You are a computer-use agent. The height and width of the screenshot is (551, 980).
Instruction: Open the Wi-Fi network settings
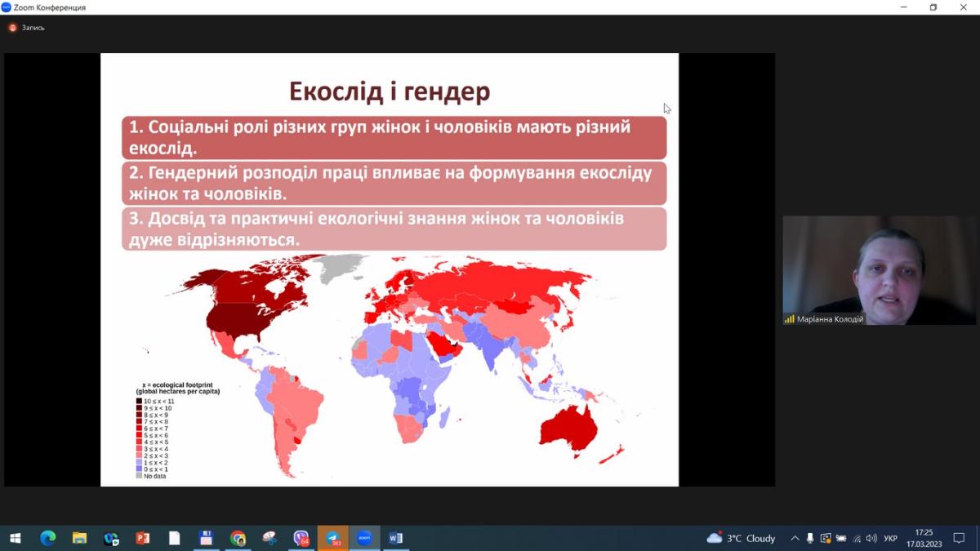click(857, 538)
